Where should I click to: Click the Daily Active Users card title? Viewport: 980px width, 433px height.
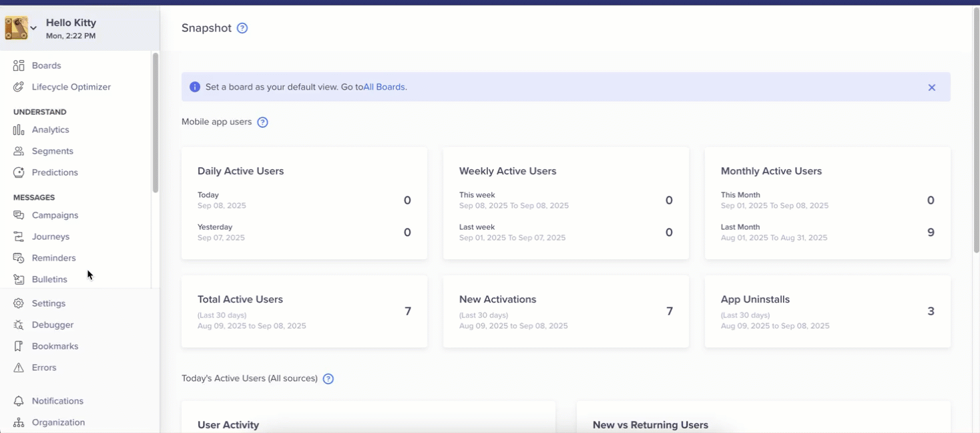[240, 171]
